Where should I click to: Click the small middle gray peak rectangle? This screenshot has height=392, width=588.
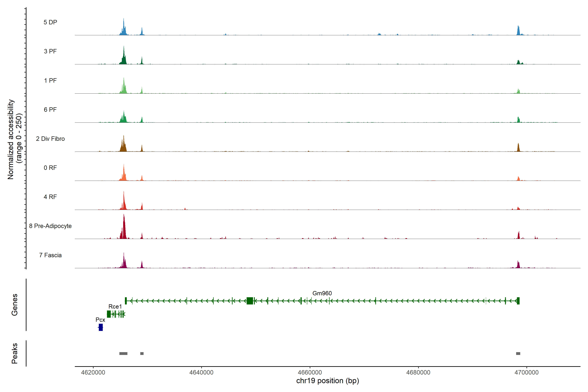142,353
